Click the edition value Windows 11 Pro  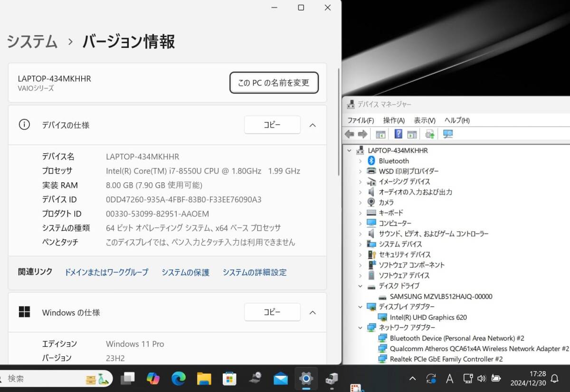(135, 344)
